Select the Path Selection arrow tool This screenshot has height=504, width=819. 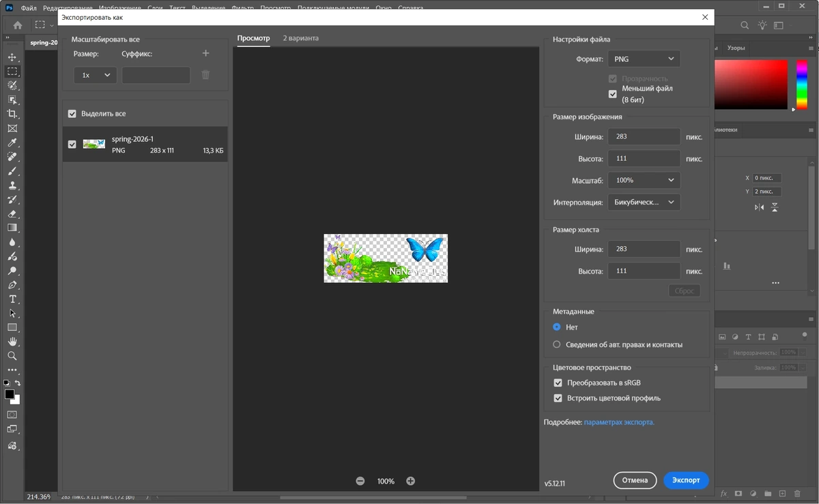tap(12, 314)
